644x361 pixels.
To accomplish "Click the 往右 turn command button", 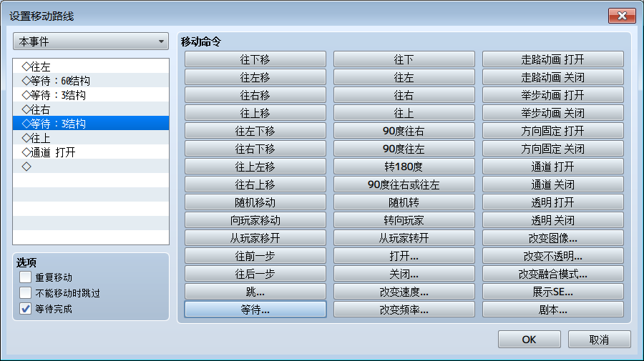I will 404,95.
